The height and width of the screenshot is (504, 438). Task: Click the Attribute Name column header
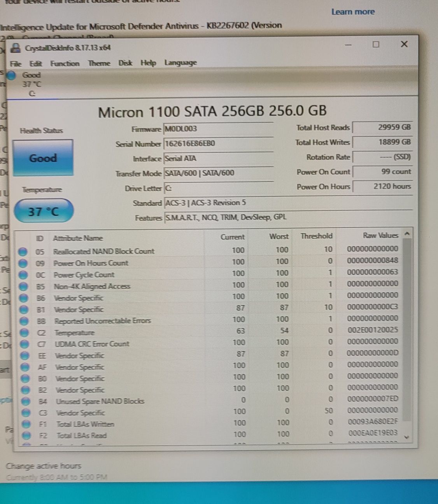78,238
